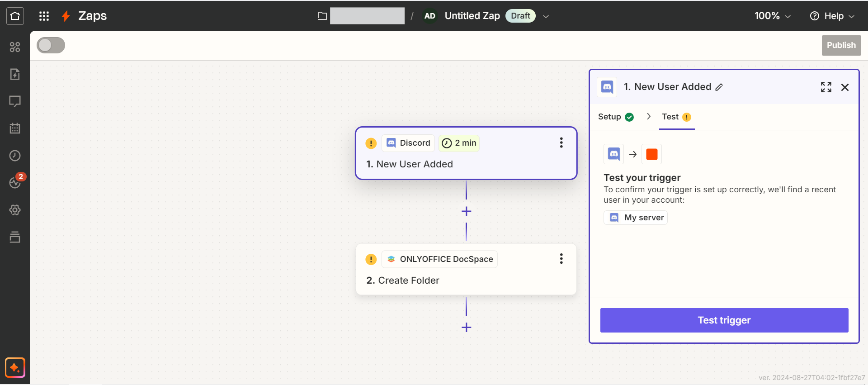The image size is (868, 385).
Task: Add a step between trigger and action
Action: [x=466, y=211]
